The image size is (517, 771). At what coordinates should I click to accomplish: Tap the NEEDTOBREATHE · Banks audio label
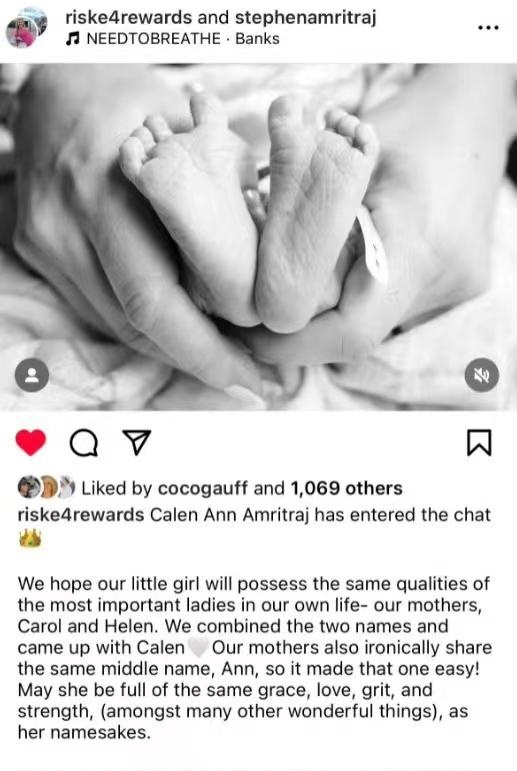[x=183, y=38]
